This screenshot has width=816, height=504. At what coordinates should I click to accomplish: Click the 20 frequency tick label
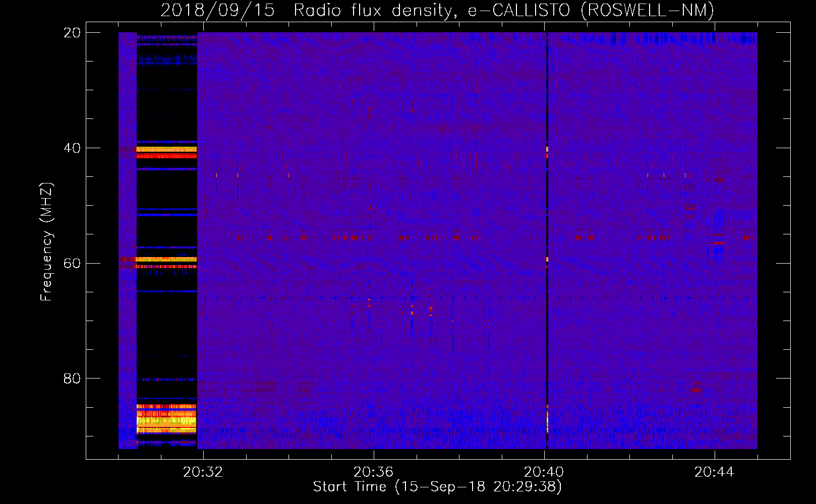click(72, 33)
